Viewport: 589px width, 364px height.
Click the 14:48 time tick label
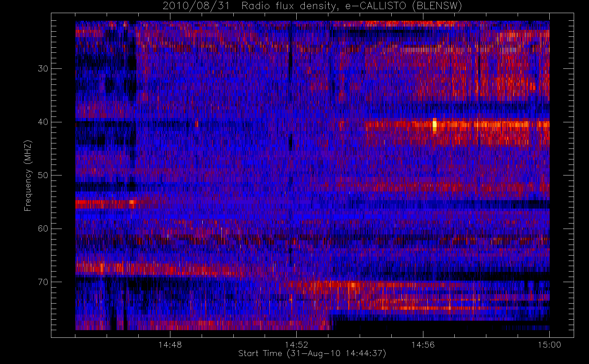[x=170, y=345]
